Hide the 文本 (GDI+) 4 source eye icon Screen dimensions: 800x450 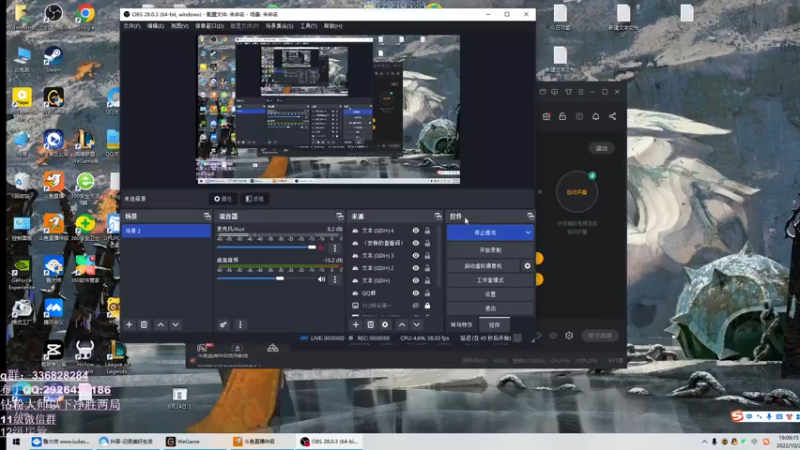coord(416,231)
